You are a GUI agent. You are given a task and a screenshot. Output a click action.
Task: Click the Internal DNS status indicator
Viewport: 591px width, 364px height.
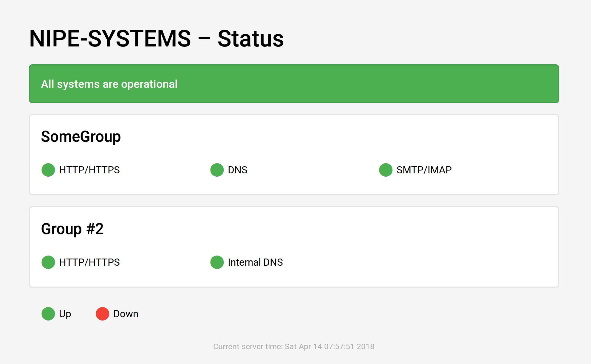point(217,262)
